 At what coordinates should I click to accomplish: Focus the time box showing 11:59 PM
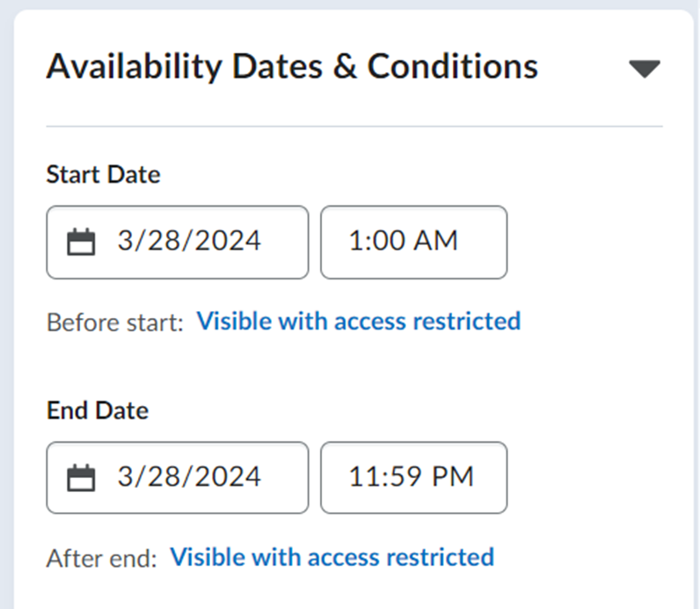click(413, 478)
